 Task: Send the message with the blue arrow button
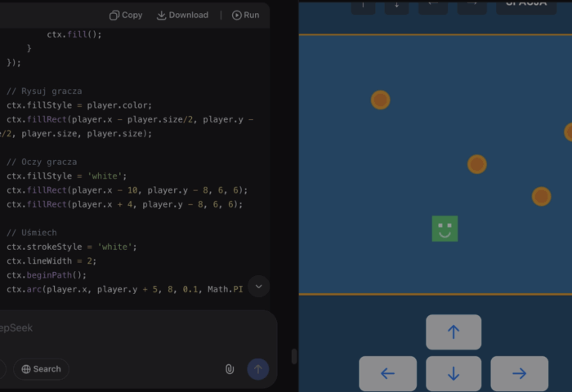point(257,369)
